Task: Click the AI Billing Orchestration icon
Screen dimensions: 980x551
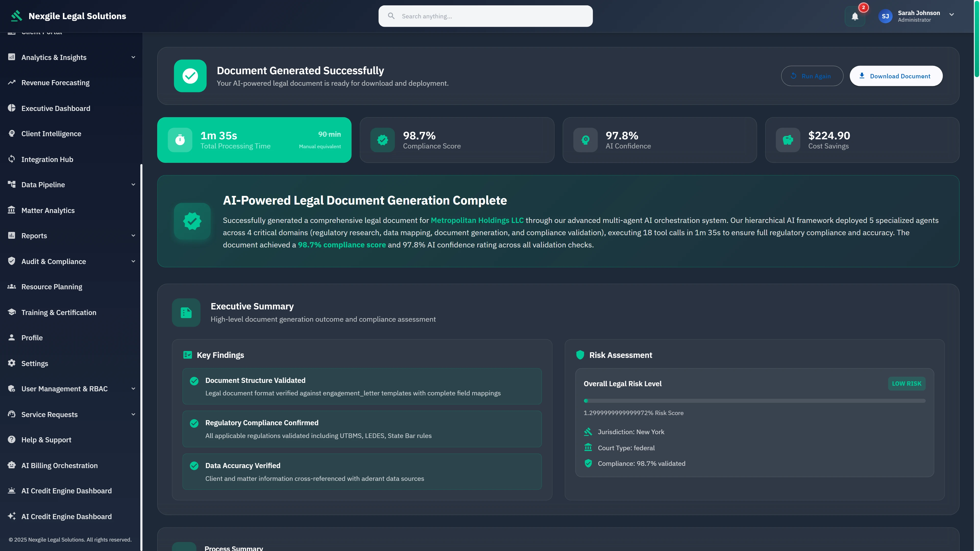Action: [x=11, y=465]
